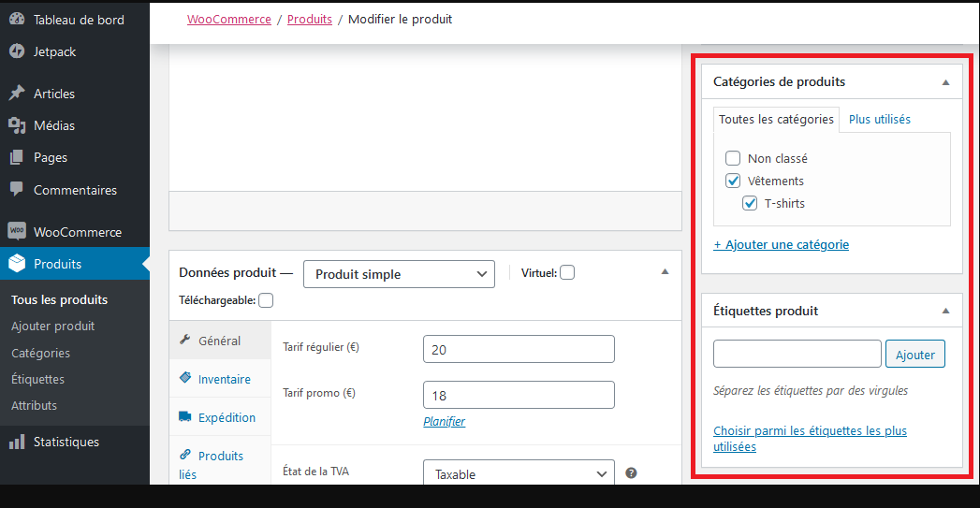Click the Commentaires speech bubble icon
Screen dimensions: 980x508
pyautogui.click(x=17, y=189)
